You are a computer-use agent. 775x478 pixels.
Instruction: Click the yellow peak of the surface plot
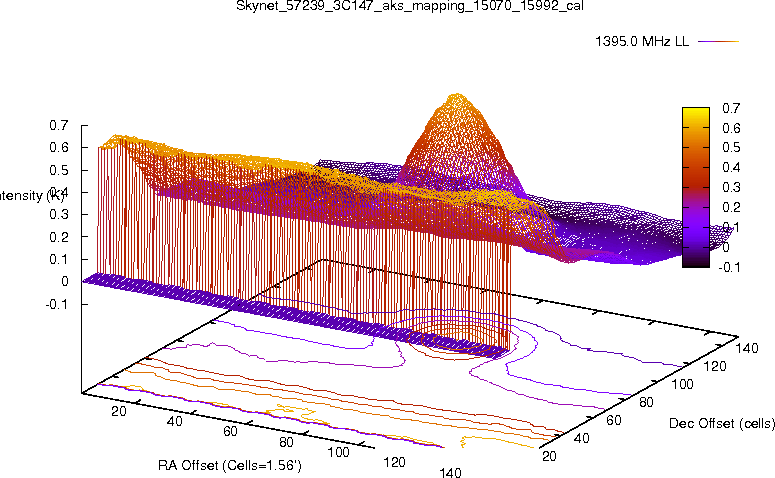[x=457, y=99]
